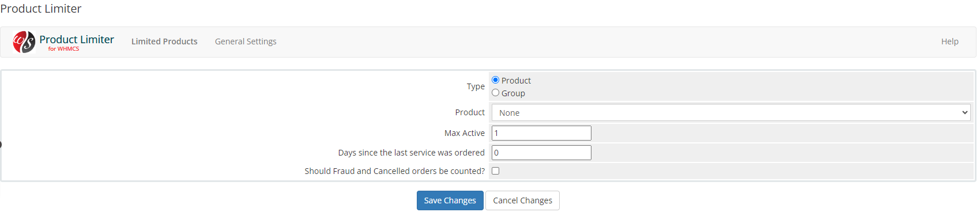
Task: Save Changes to the product limit
Action: pos(450,200)
